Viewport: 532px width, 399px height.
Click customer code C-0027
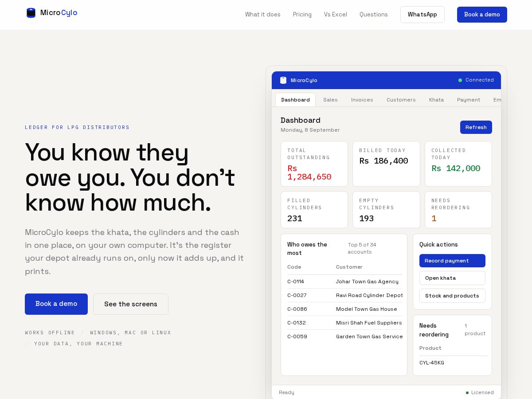(x=297, y=295)
